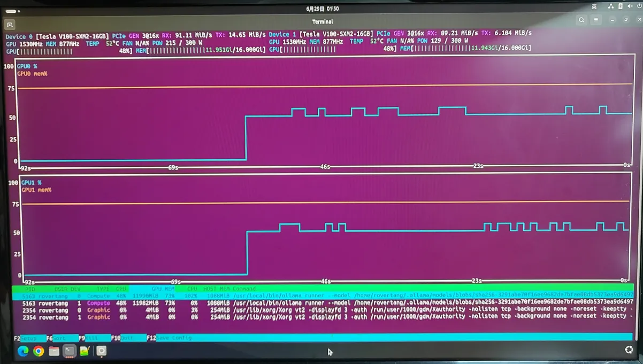Click the GPU MEM column header

pos(163,289)
